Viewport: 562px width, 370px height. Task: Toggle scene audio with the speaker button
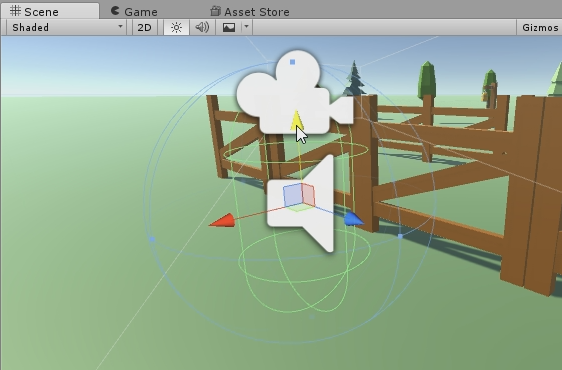pyautogui.click(x=202, y=27)
